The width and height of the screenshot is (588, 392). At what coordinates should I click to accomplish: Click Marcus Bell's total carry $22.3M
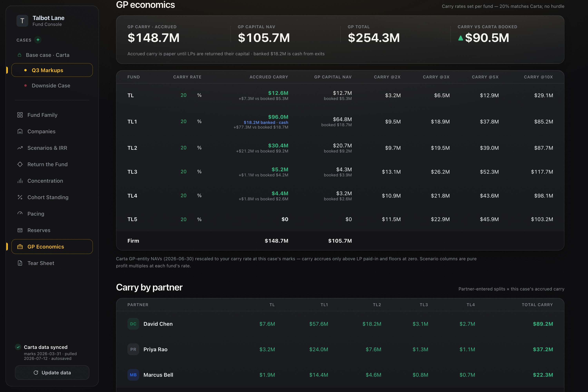(543, 375)
